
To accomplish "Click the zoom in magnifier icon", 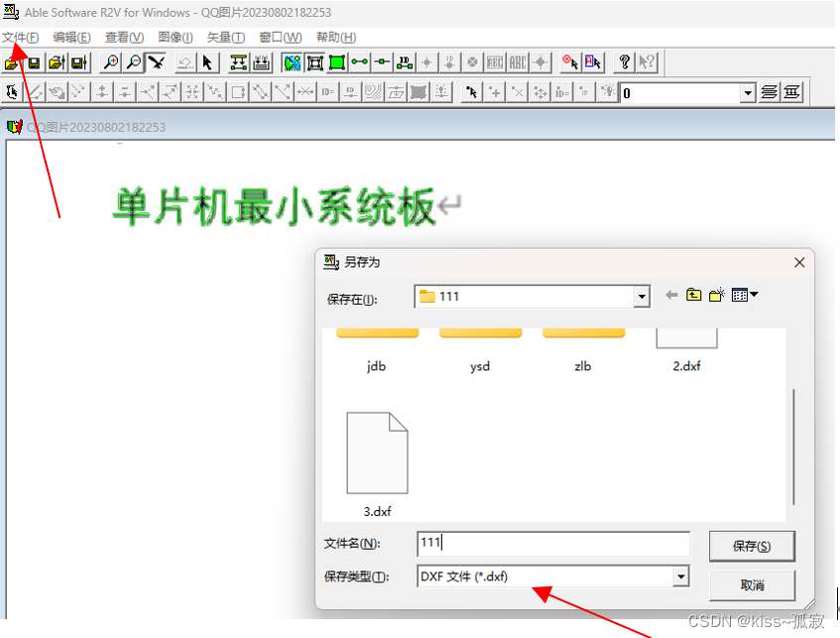I will pos(111,63).
